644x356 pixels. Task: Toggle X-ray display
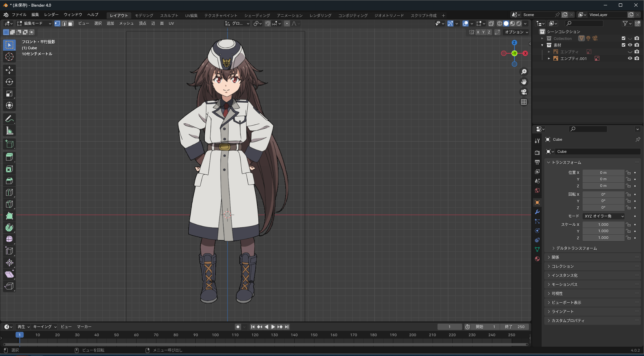click(x=491, y=23)
